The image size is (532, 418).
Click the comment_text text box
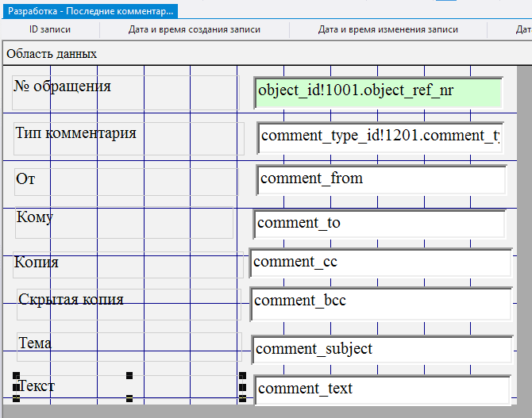[382, 389]
